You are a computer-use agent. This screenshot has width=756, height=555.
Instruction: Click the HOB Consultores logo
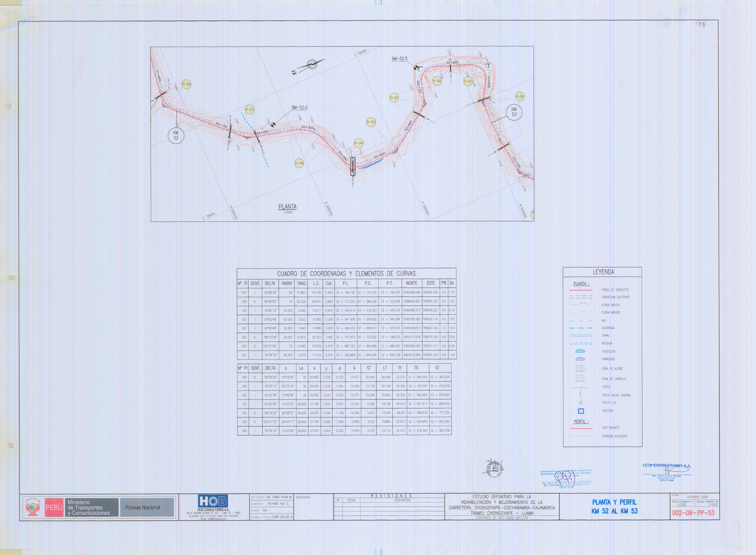click(x=213, y=501)
